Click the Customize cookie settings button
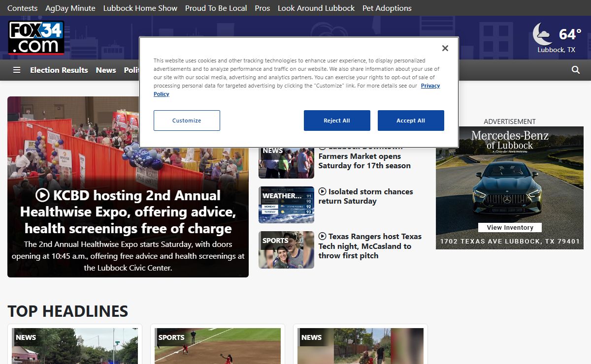Viewport: 591px width, 364px height. pyautogui.click(x=187, y=121)
